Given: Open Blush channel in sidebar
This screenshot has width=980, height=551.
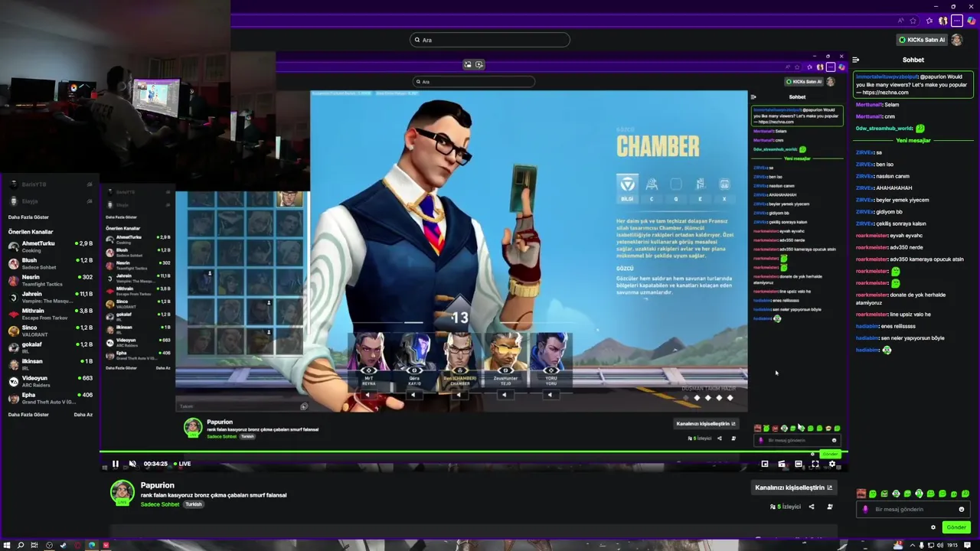Looking at the screenshot, I should (51, 263).
